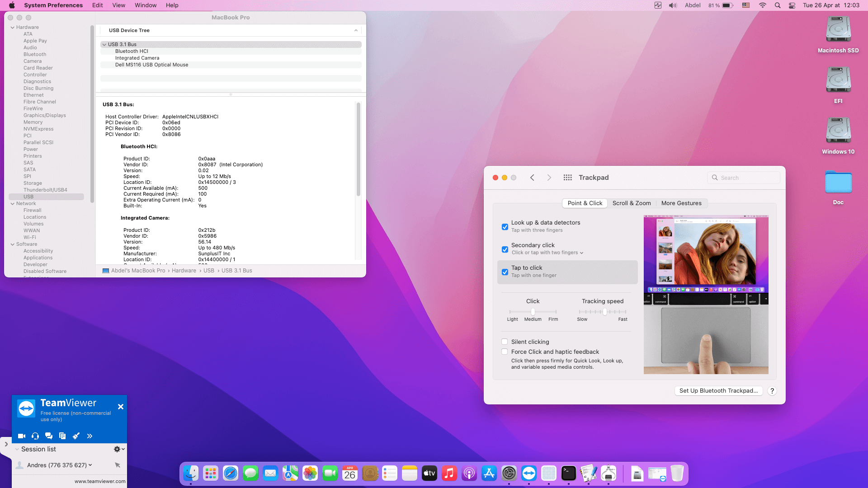This screenshot has width=868, height=488.
Task: Click remote control cursor icon for Andres
Action: 118,465
